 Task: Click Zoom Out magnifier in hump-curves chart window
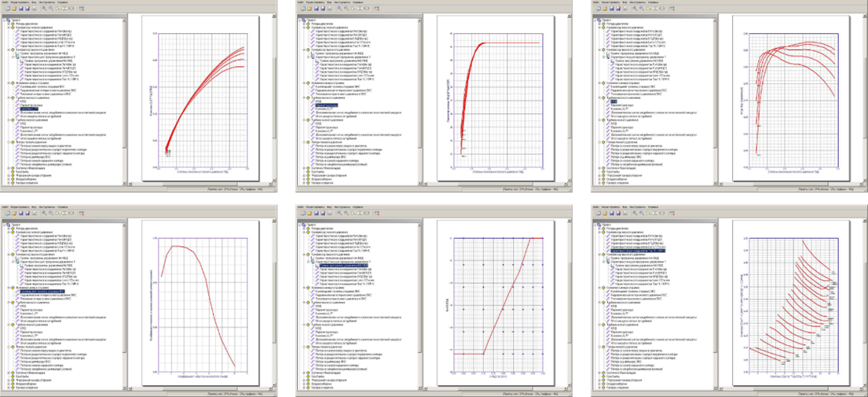click(x=640, y=9)
